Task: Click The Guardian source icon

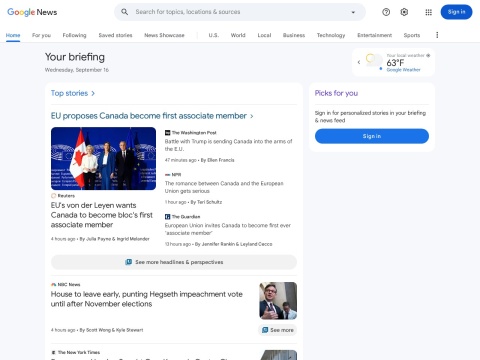Action: click(168, 217)
